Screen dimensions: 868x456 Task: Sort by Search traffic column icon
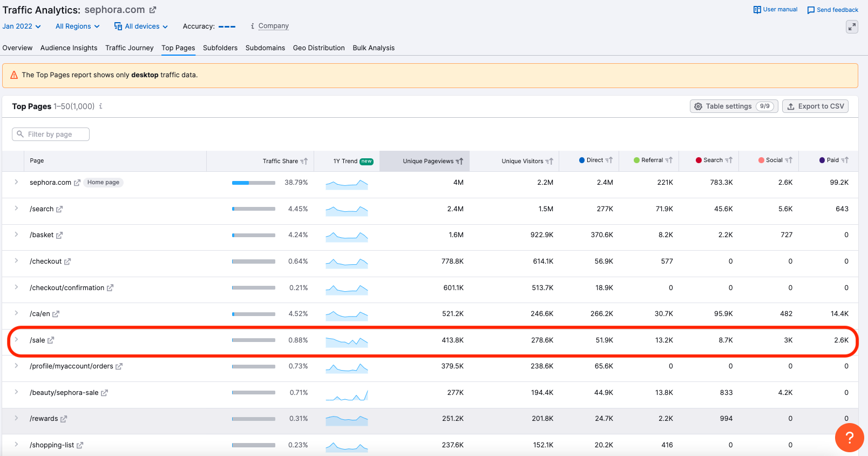coord(729,160)
